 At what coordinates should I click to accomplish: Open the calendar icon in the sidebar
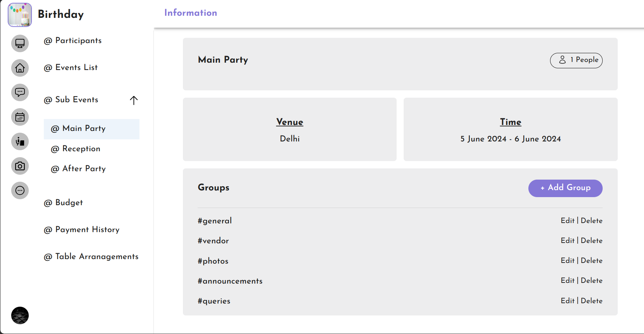[20, 117]
